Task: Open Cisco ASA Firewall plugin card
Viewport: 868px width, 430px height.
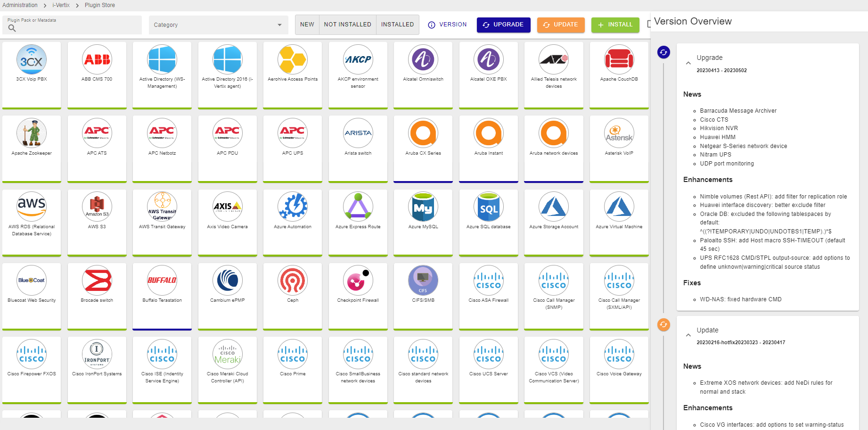Action: [x=489, y=296]
